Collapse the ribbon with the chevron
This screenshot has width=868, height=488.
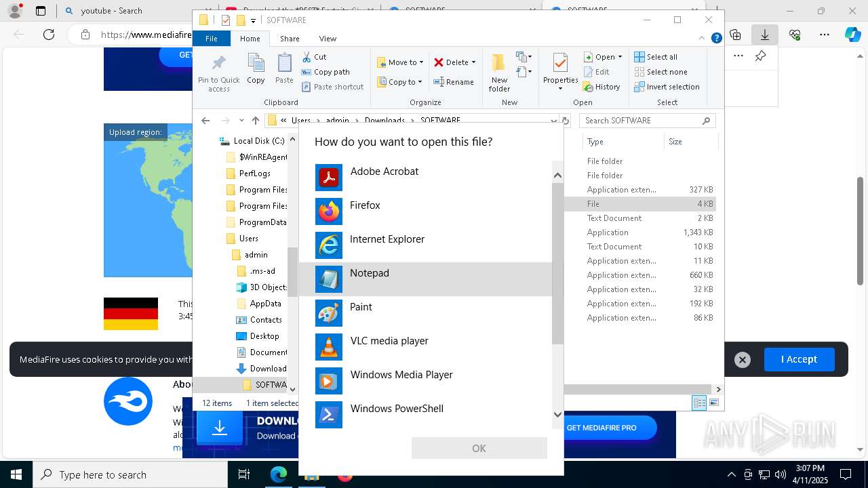click(702, 39)
